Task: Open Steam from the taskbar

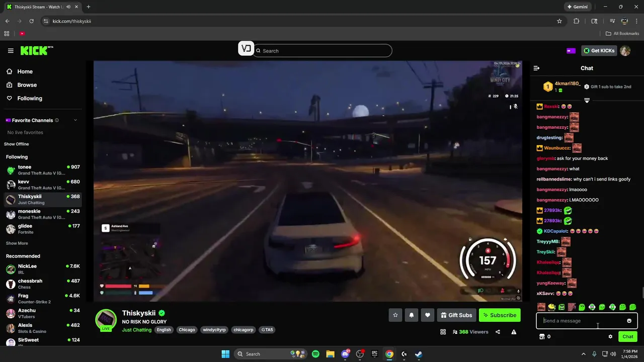Action: pyautogui.click(x=419, y=354)
